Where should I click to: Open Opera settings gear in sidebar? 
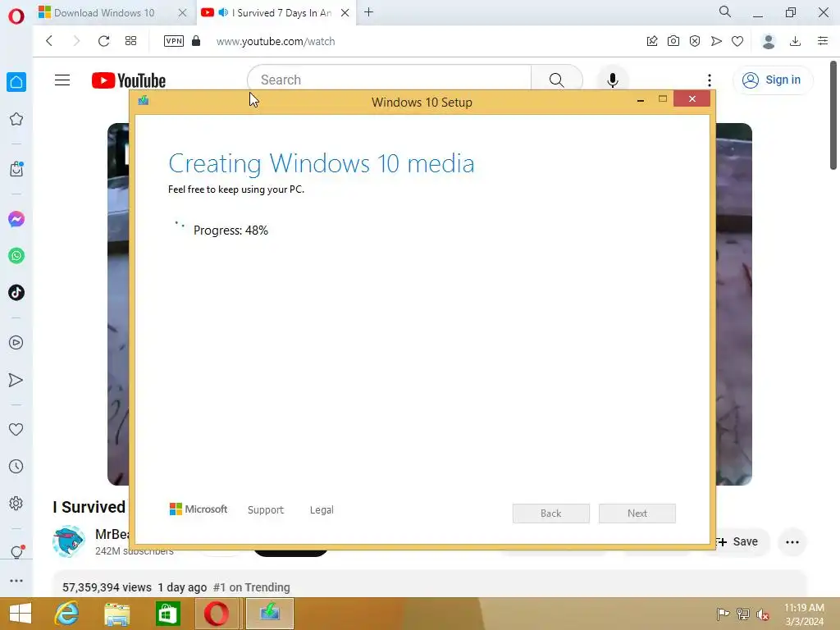tap(16, 503)
